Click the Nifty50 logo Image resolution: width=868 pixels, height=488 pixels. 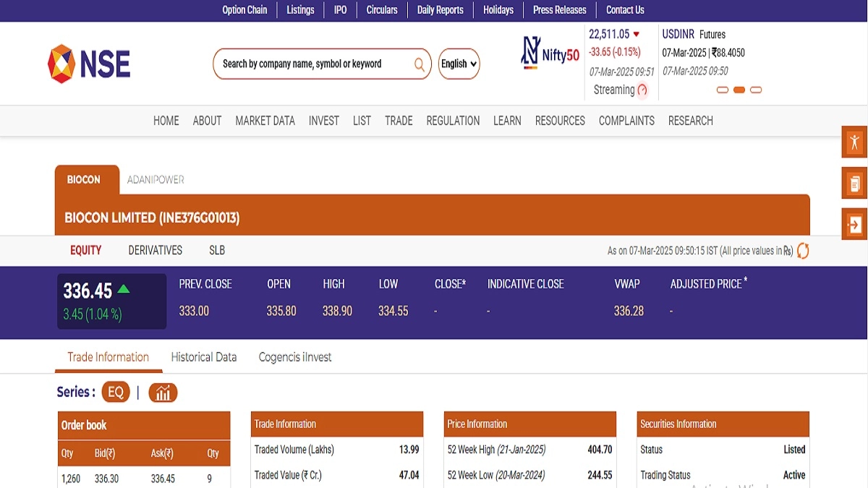tap(550, 54)
